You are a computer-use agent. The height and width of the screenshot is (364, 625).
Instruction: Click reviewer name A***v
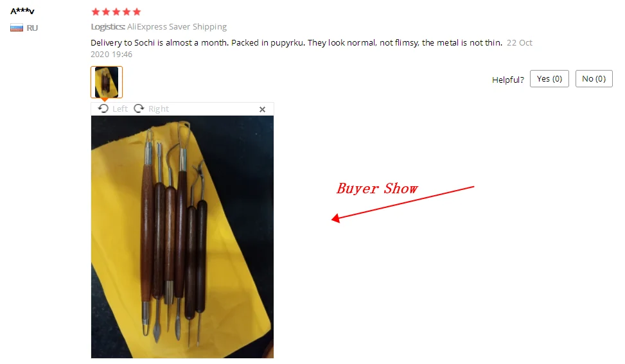coord(22,11)
